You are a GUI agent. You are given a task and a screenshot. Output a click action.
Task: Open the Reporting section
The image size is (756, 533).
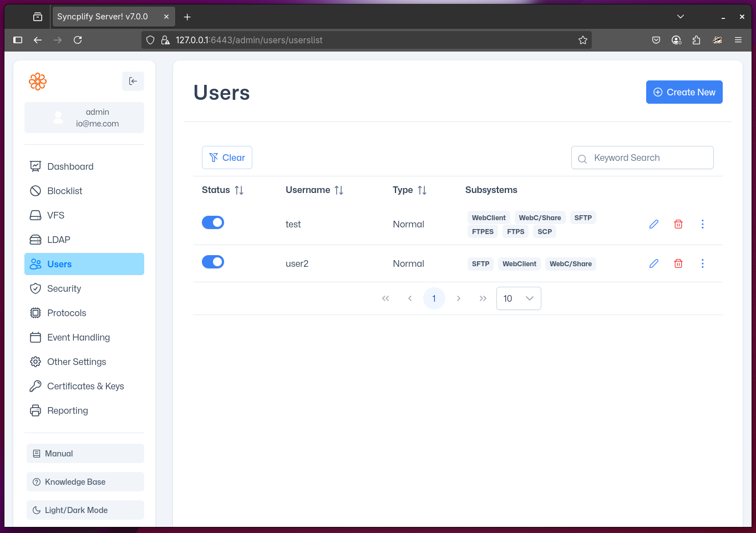tap(67, 410)
